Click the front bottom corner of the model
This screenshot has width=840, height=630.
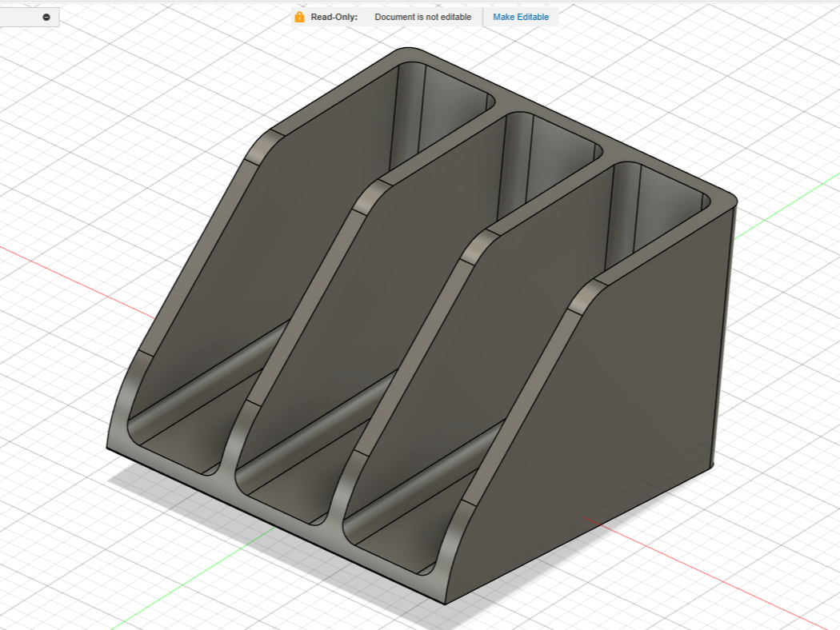point(445,602)
